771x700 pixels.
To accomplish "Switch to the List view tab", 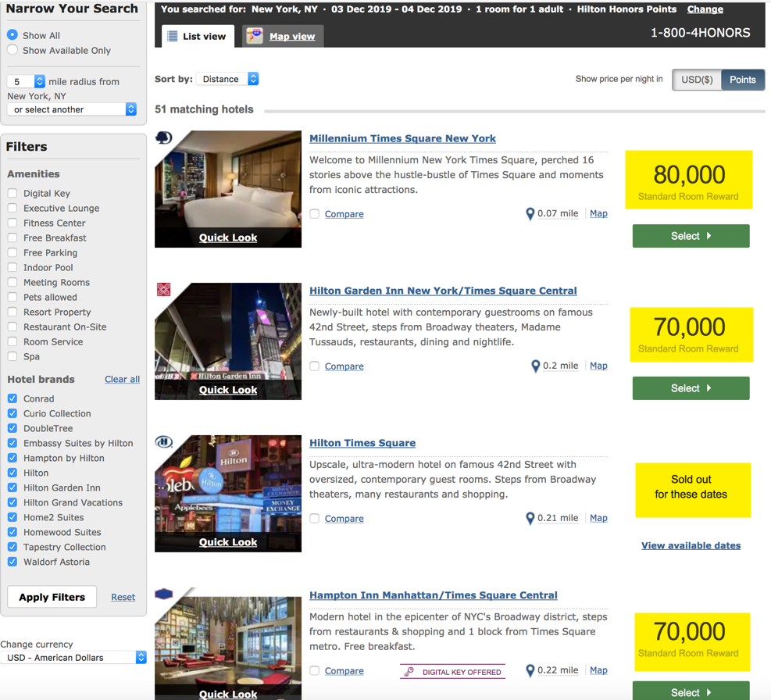I will (198, 37).
